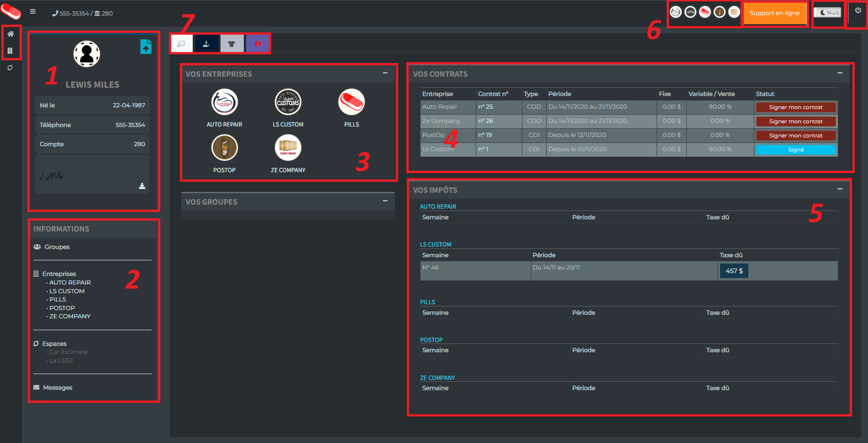Click the refresh-style spaces icon in the left sidebar
The width and height of the screenshot is (868, 443).
[10, 68]
